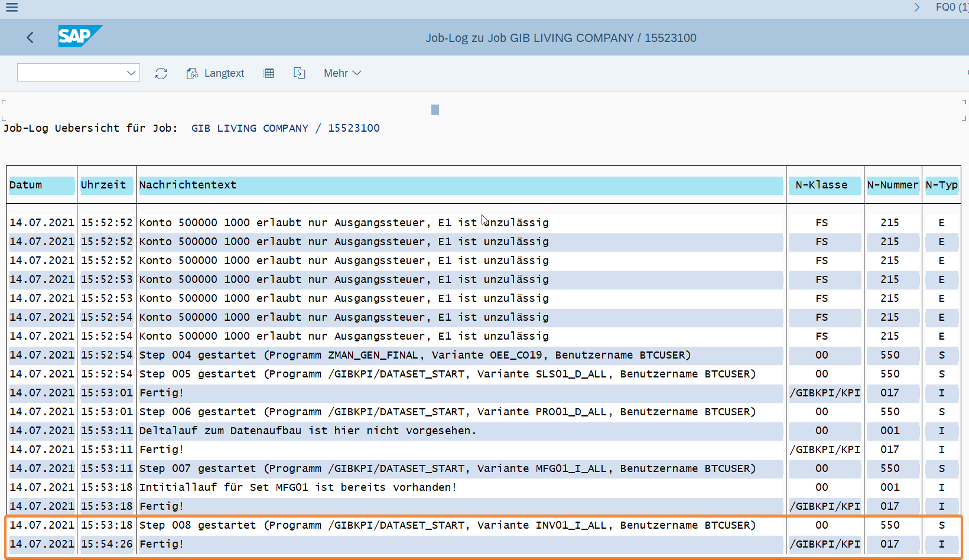Refresh the job log
The height and width of the screenshot is (560, 969).
[x=161, y=73]
